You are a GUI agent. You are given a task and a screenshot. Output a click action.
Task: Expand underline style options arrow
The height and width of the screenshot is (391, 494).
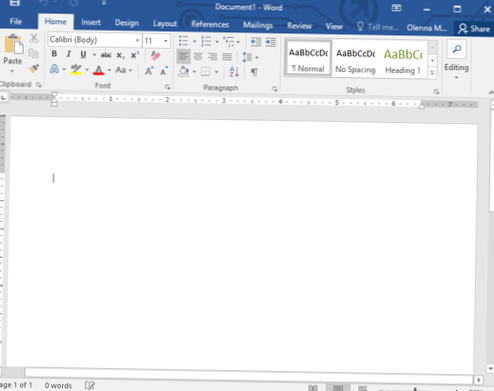94,55
